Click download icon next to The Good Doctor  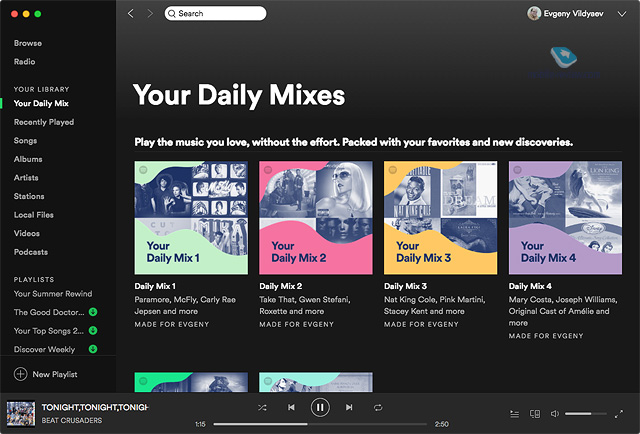click(93, 312)
